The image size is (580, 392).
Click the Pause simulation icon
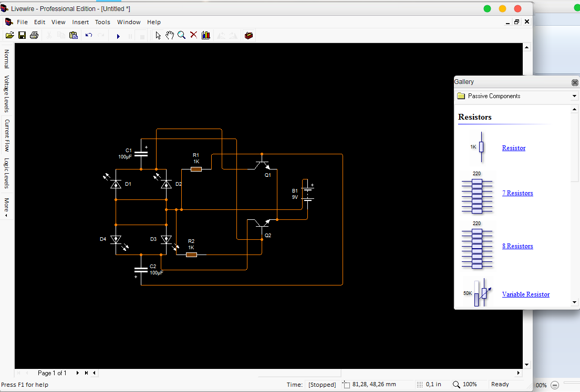coord(130,35)
